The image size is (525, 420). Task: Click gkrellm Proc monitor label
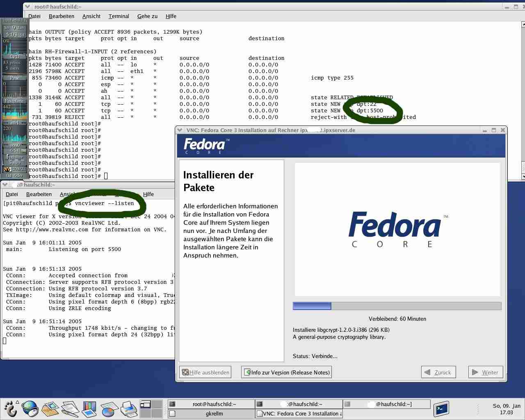tap(15, 78)
